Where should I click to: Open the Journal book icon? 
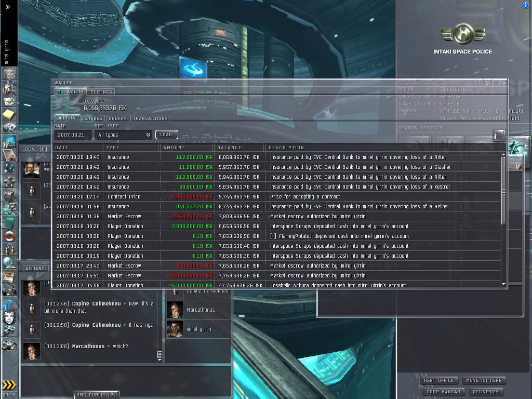(9, 276)
